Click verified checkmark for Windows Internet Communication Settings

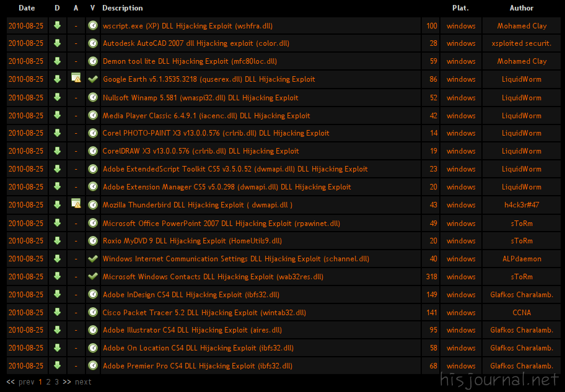pos(93,258)
